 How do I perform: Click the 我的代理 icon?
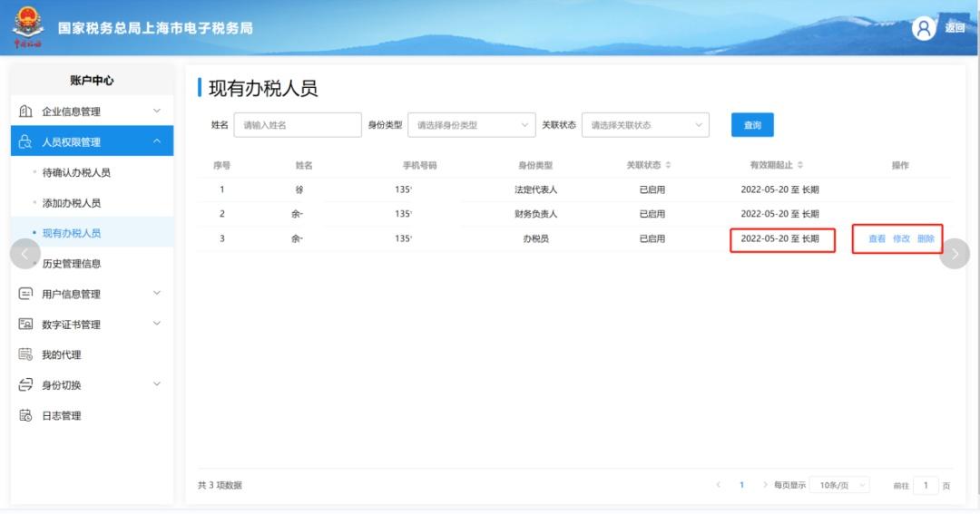click(x=25, y=354)
